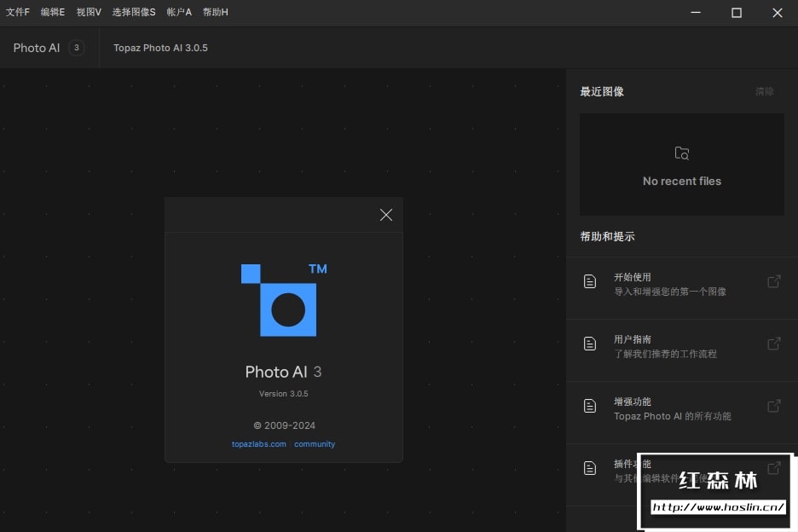Open the 帐户A menu
The width and height of the screenshot is (798, 532).
tap(179, 12)
